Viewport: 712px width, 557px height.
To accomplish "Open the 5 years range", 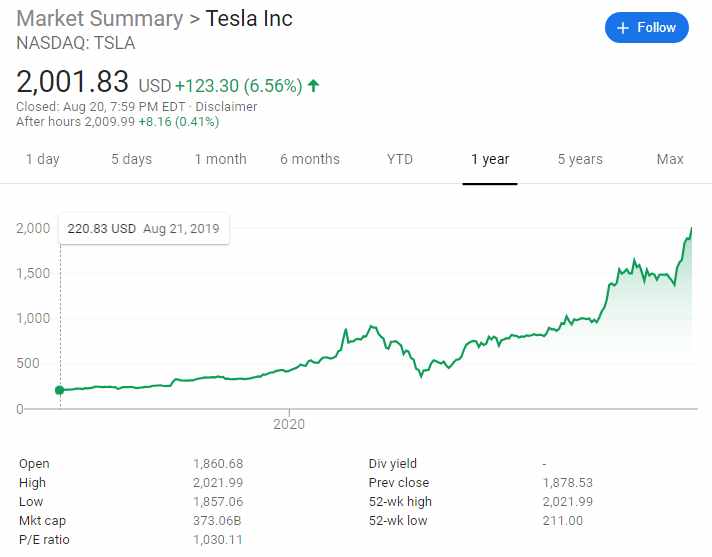I will pyautogui.click(x=580, y=159).
